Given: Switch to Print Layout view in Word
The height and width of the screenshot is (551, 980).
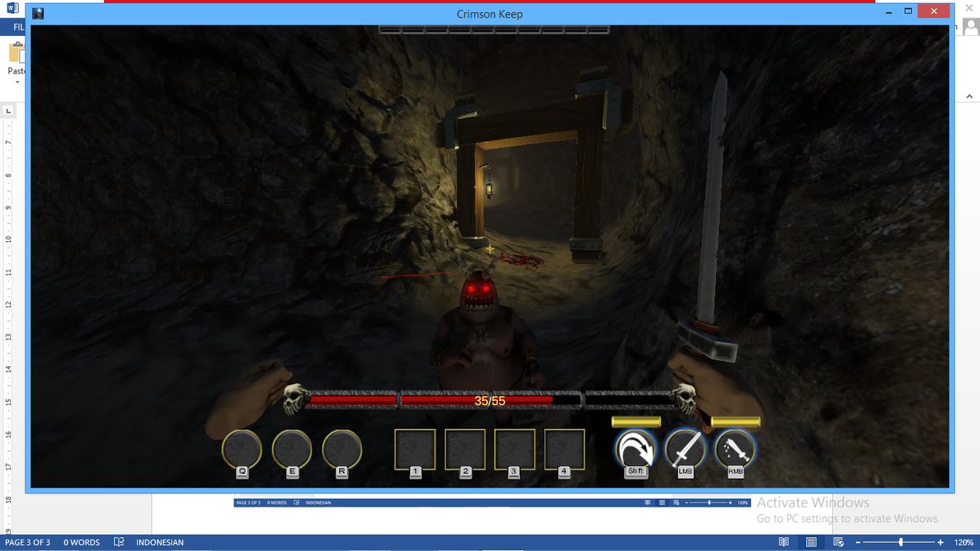Looking at the screenshot, I should click(811, 543).
